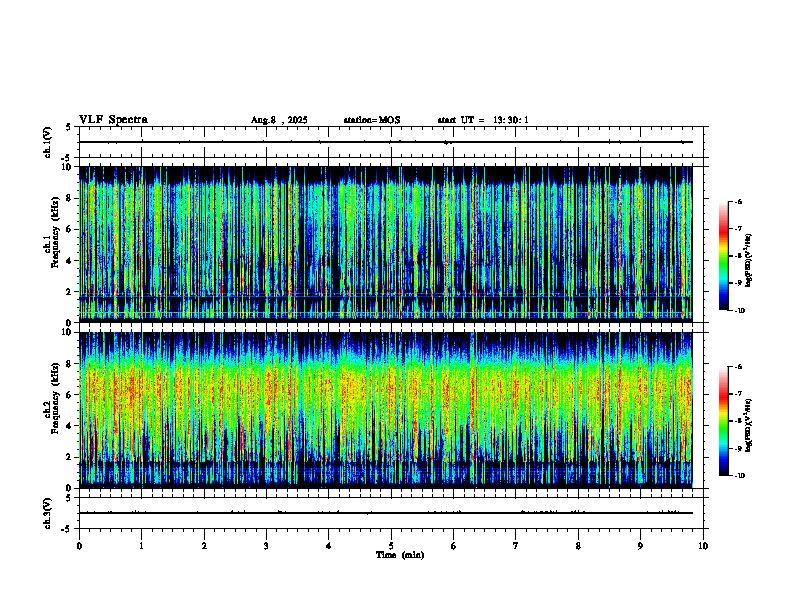Screen dimensions: 792x612
Task: Click inside the ch.2 spectrogram plot
Action: pos(385,410)
